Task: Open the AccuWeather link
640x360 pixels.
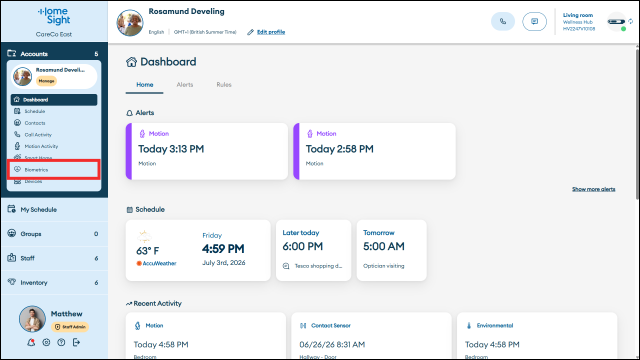Action: [156, 263]
